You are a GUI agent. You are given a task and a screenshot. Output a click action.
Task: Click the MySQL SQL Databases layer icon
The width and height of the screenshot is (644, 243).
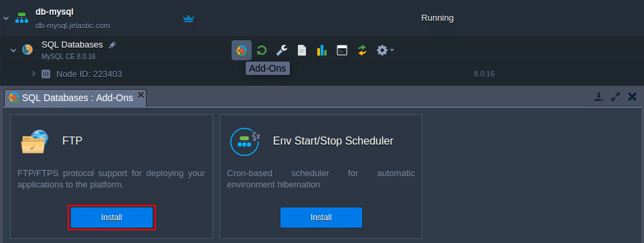coord(27,50)
